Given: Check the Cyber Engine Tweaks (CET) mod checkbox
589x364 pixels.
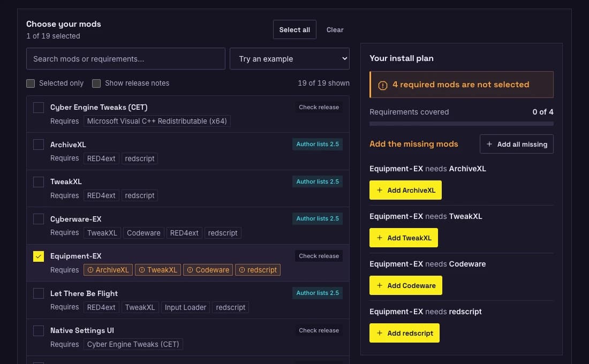Looking at the screenshot, I should (x=39, y=108).
